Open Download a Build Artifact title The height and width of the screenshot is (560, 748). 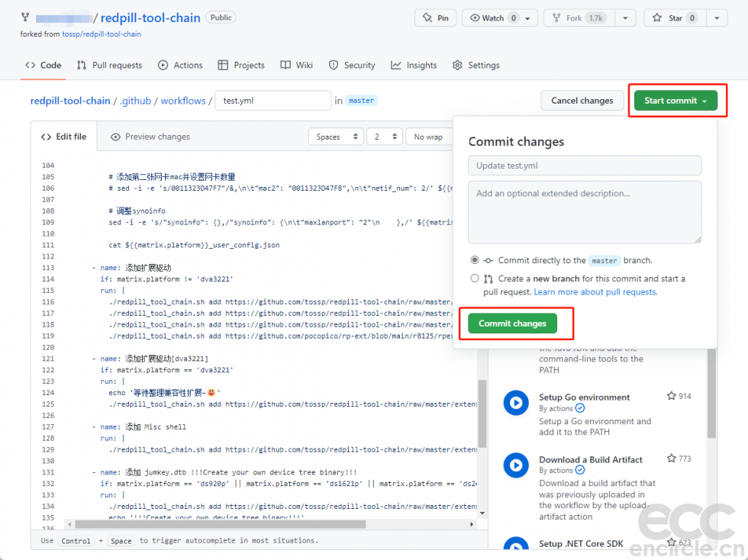(x=591, y=460)
